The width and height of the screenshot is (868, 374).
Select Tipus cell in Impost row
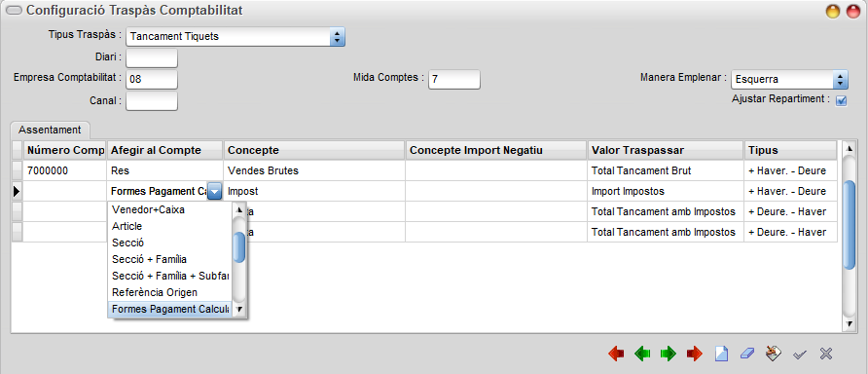point(790,191)
